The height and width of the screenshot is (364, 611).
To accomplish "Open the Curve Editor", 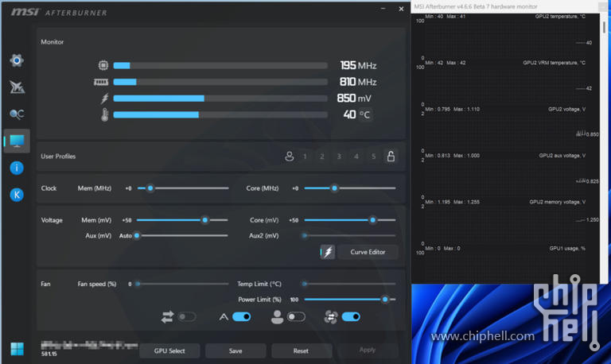I will [x=368, y=252].
